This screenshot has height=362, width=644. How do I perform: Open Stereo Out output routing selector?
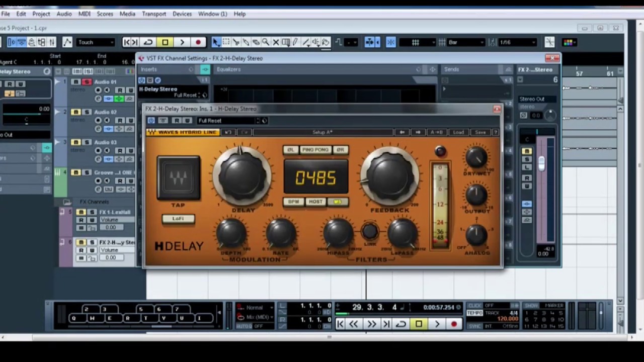point(537,99)
